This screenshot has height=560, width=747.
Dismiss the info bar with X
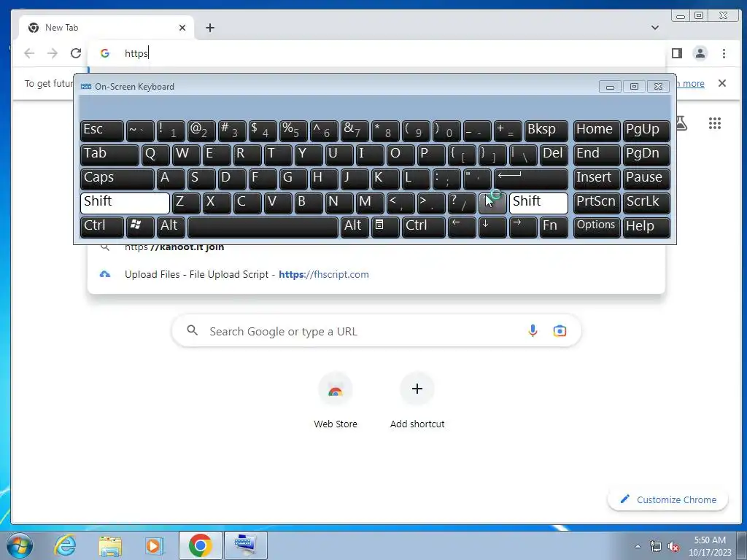coord(721,83)
